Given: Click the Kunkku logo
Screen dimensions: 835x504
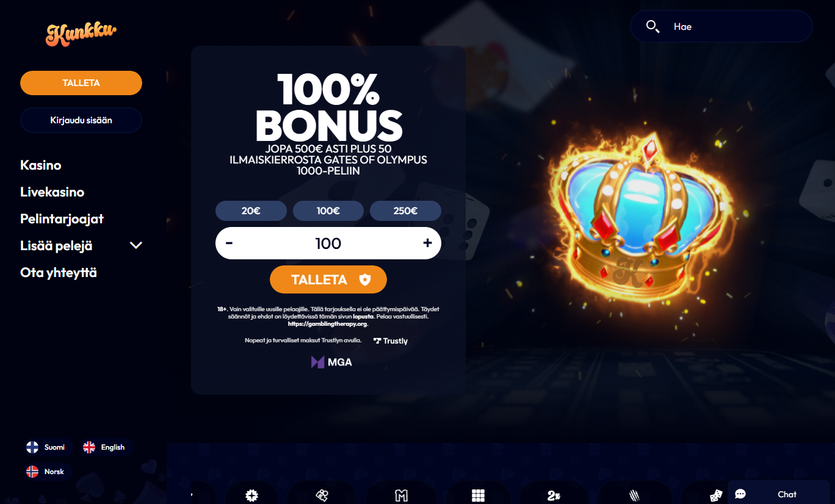Looking at the screenshot, I should point(81,34).
